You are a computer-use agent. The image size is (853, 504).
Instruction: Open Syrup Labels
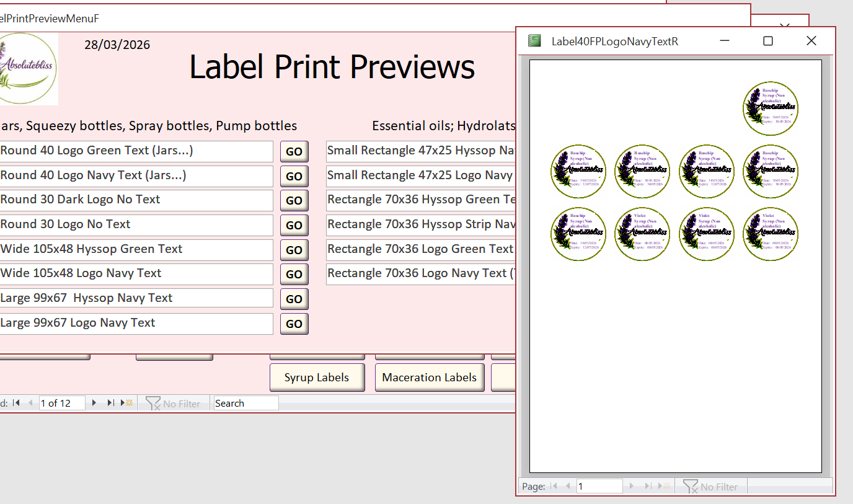pos(317,378)
